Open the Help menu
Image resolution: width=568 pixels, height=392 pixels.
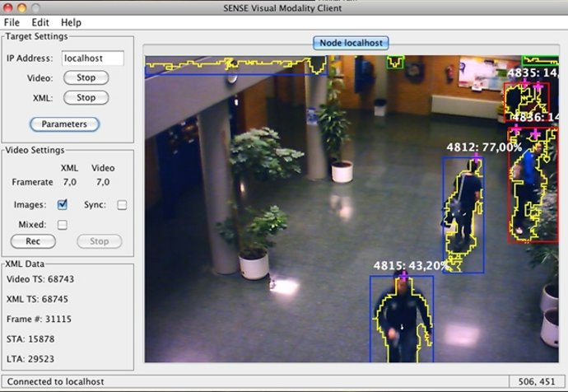(x=71, y=22)
